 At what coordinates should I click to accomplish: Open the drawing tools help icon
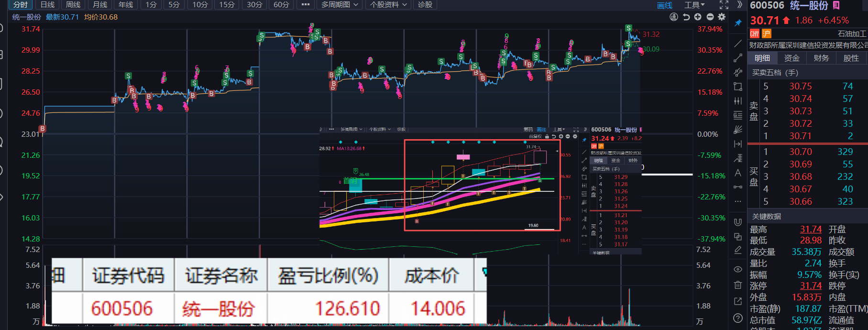pos(738,318)
